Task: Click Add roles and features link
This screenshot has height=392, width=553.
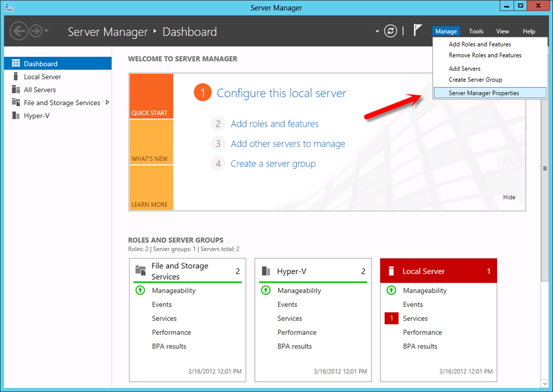Action: pyautogui.click(x=274, y=124)
